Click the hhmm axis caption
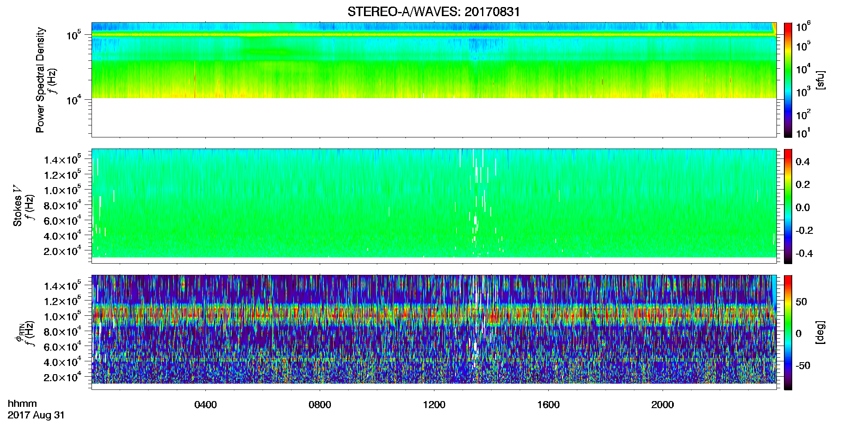Viewport: 868px width, 447px height. pos(22,404)
